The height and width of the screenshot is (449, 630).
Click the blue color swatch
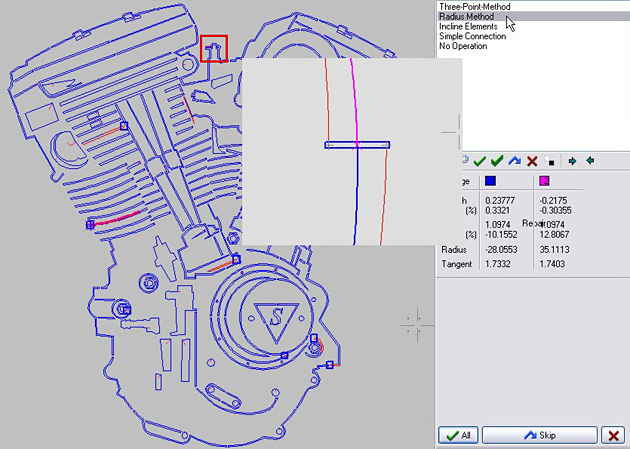coord(490,181)
